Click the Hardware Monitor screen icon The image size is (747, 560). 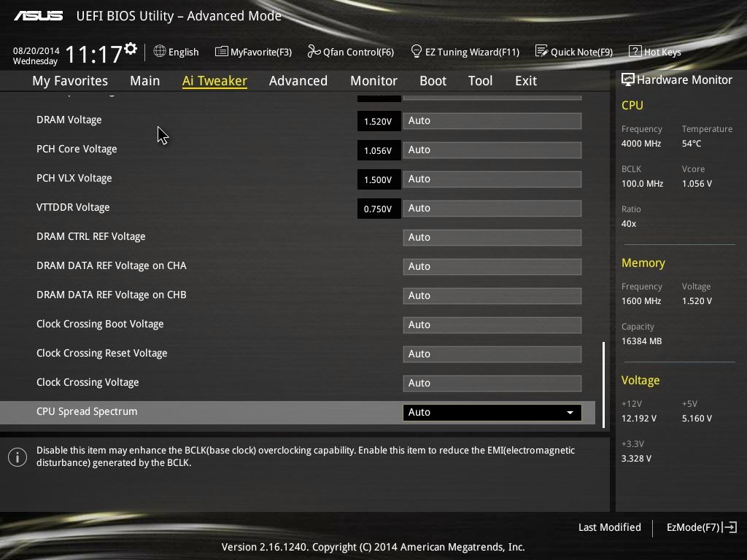(627, 79)
